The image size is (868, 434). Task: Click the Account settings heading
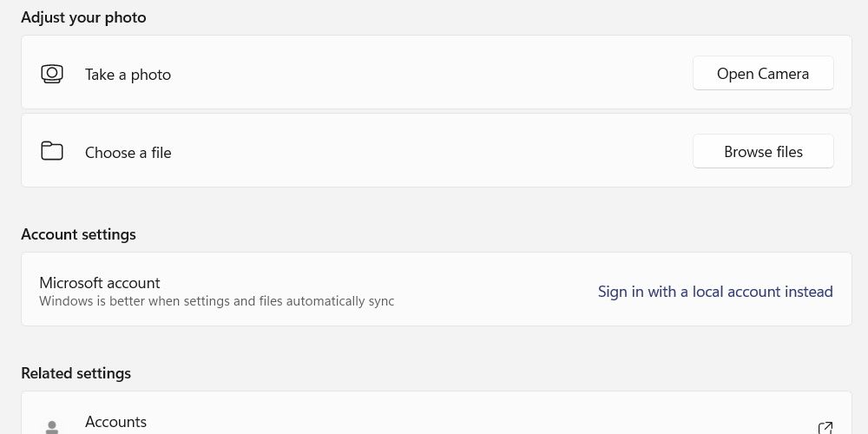coord(78,234)
